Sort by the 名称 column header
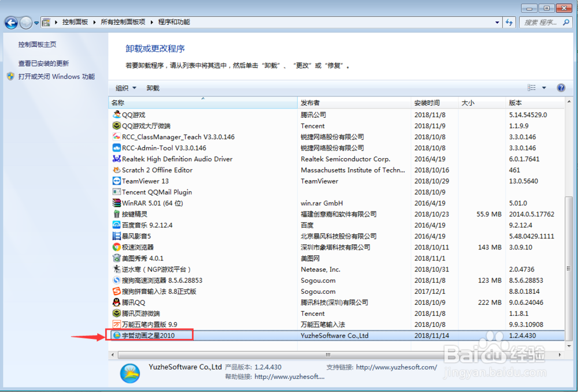Screen dimensions: 578x392 pos(203,103)
